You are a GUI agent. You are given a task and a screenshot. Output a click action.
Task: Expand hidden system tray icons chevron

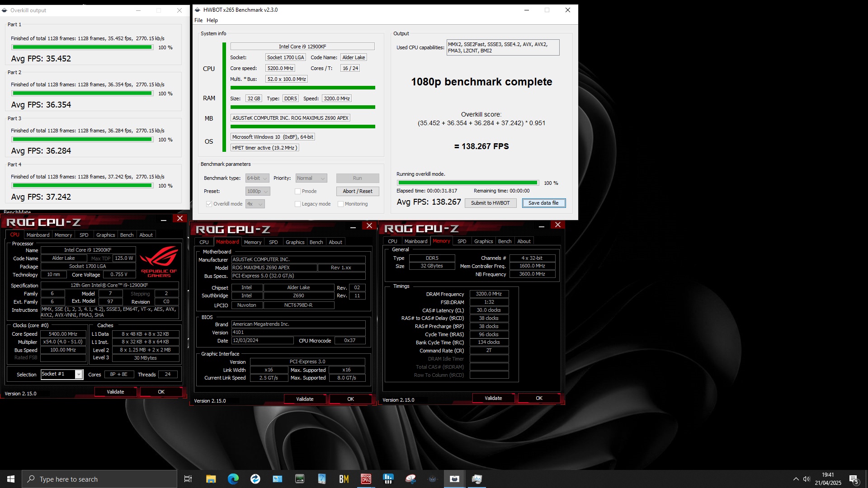796,479
